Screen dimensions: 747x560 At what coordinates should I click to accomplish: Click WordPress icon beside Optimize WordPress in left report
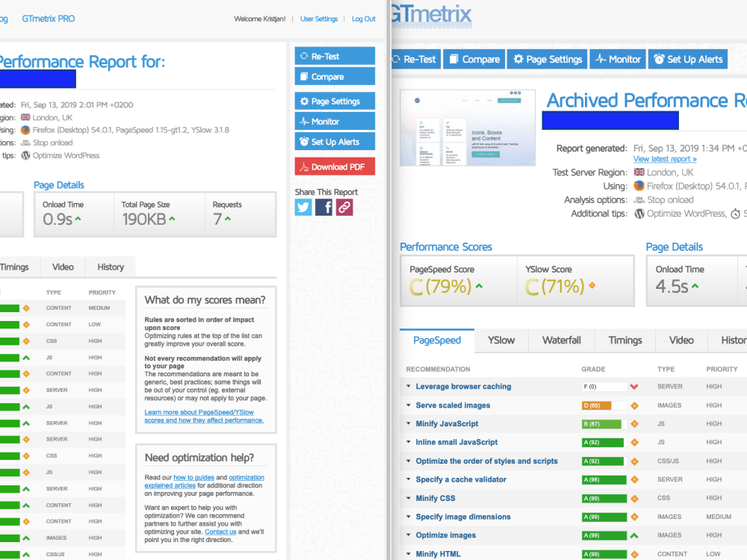25,155
